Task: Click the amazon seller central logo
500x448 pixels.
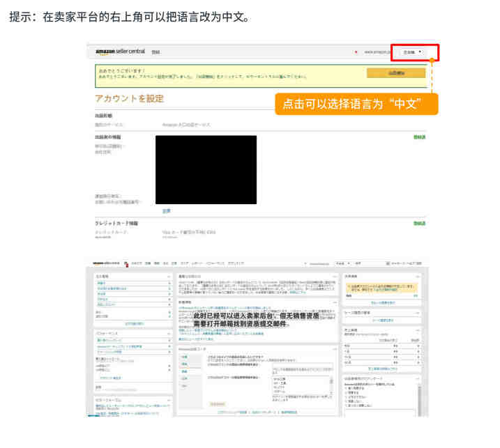Action: 120,52
